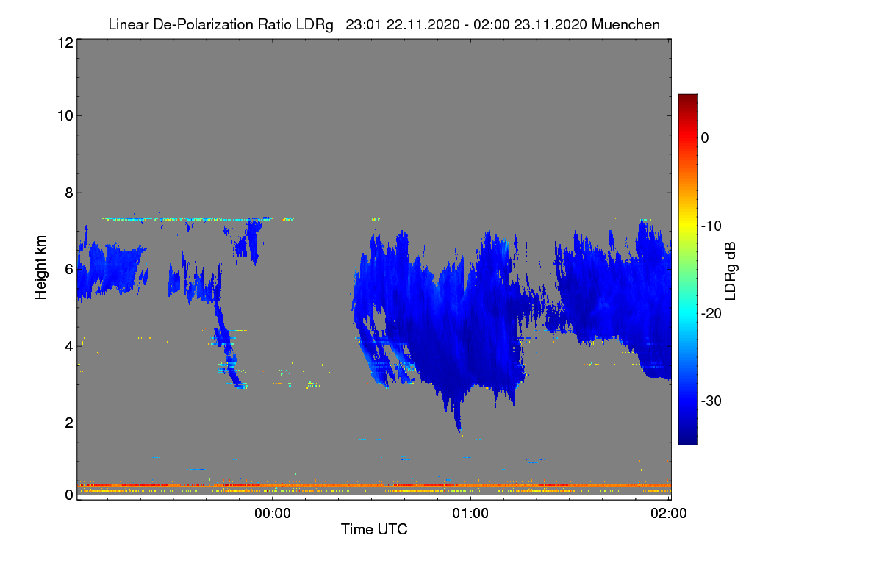
Task: Click the '01:00' time tick label
Action: [x=470, y=514]
